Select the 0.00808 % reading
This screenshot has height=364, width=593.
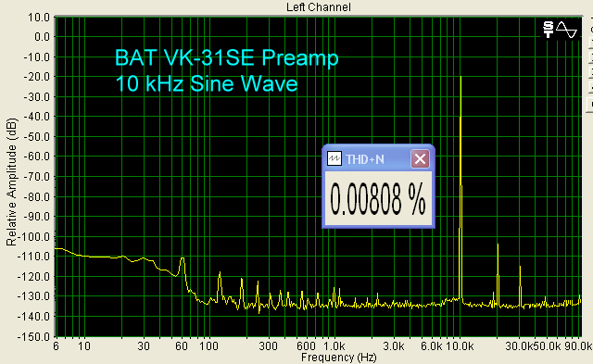[x=378, y=199]
